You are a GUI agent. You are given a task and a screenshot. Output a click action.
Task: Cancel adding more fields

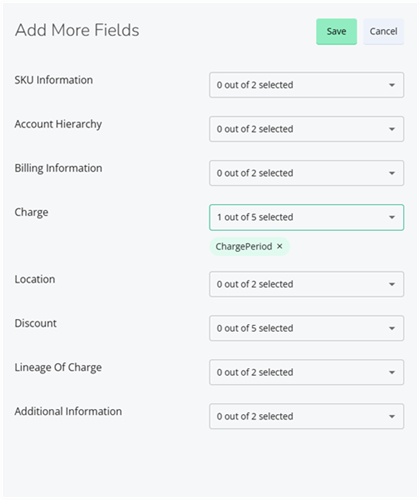[383, 32]
